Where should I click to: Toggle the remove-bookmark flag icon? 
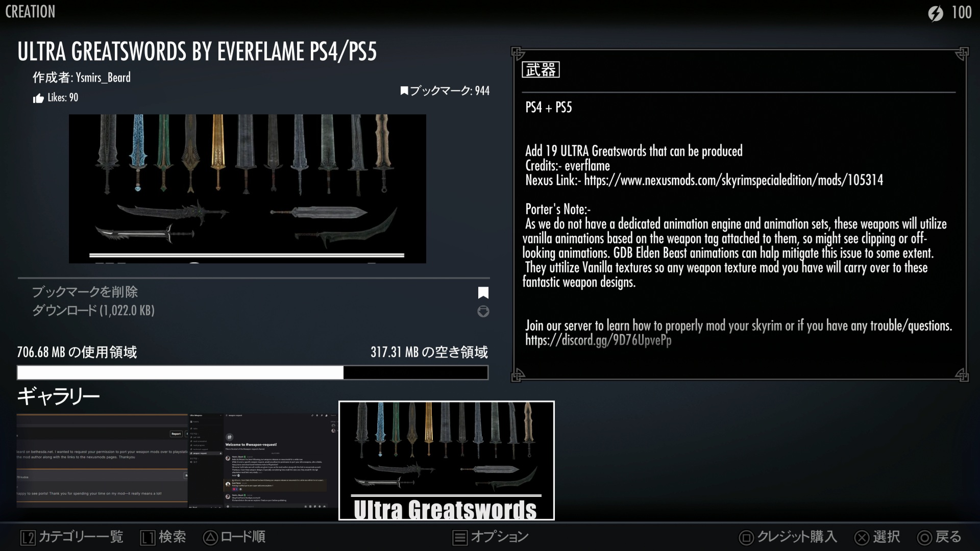[x=483, y=292]
